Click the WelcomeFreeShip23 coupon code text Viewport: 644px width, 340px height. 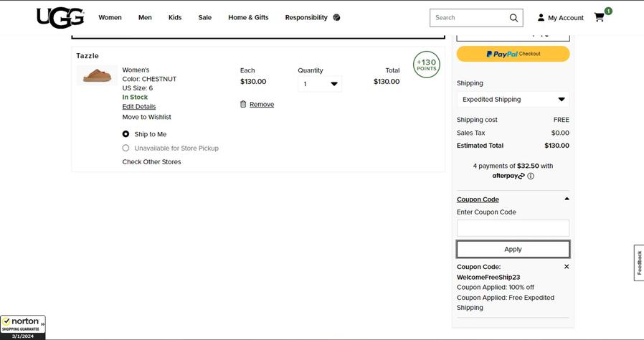488,277
